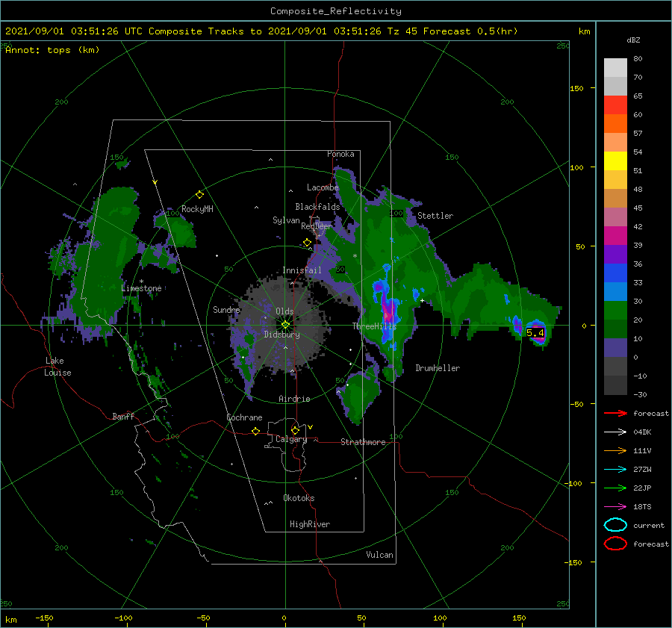Click the red forecast ellipse icon
This screenshot has height=628, width=672.
point(615,544)
